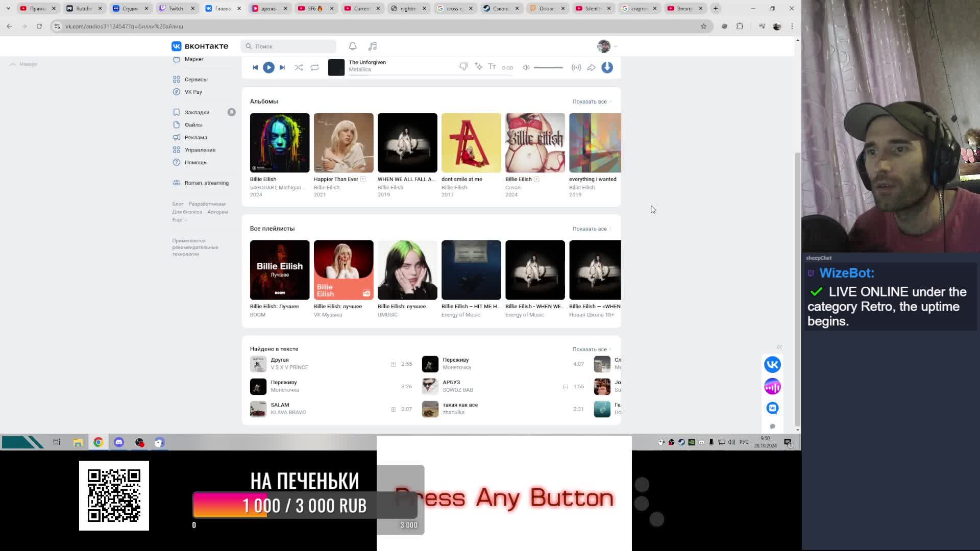The image size is (980, 551).
Task: Go to previous track in player
Action: [255, 67]
